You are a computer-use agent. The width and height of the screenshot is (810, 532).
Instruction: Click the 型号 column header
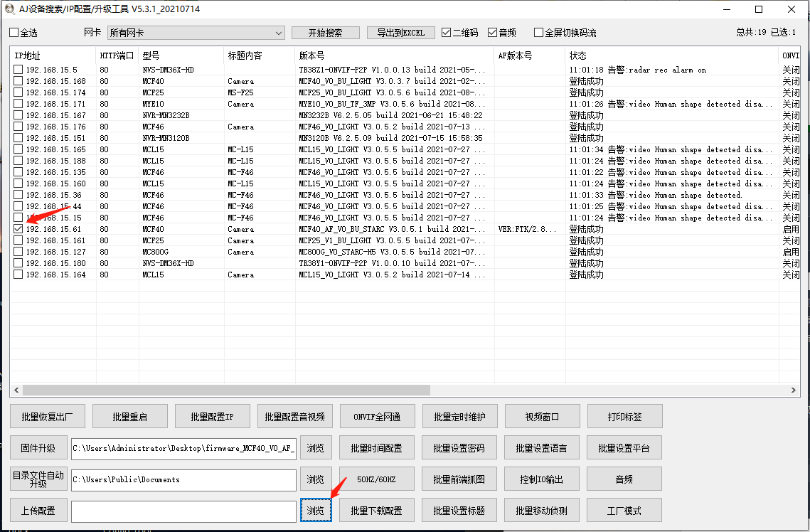181,55
